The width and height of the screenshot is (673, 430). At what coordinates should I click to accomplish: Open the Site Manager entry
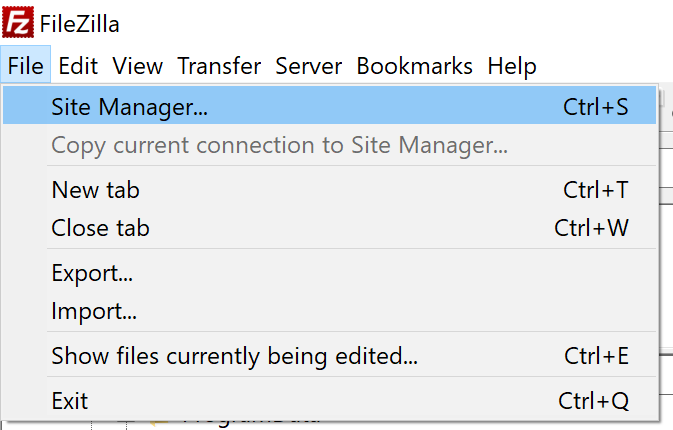[x=329, y=106]
